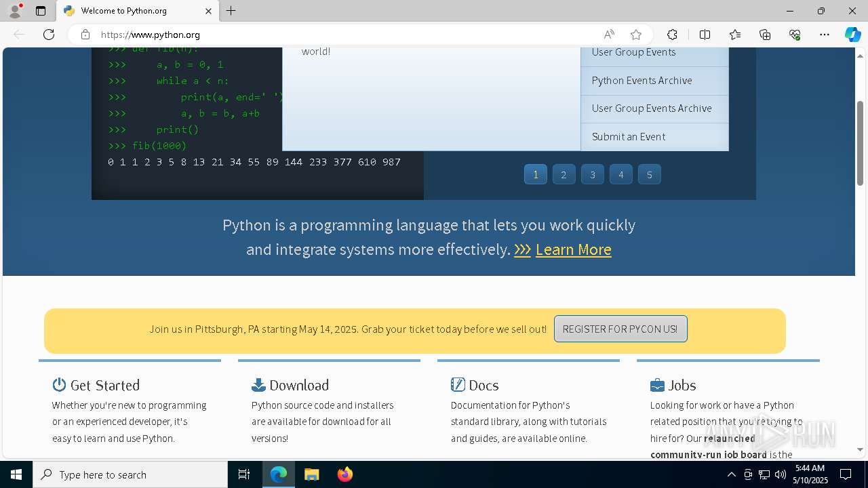Click the volume speaker tray icon
Screen dimensions: 868x488
781,474
